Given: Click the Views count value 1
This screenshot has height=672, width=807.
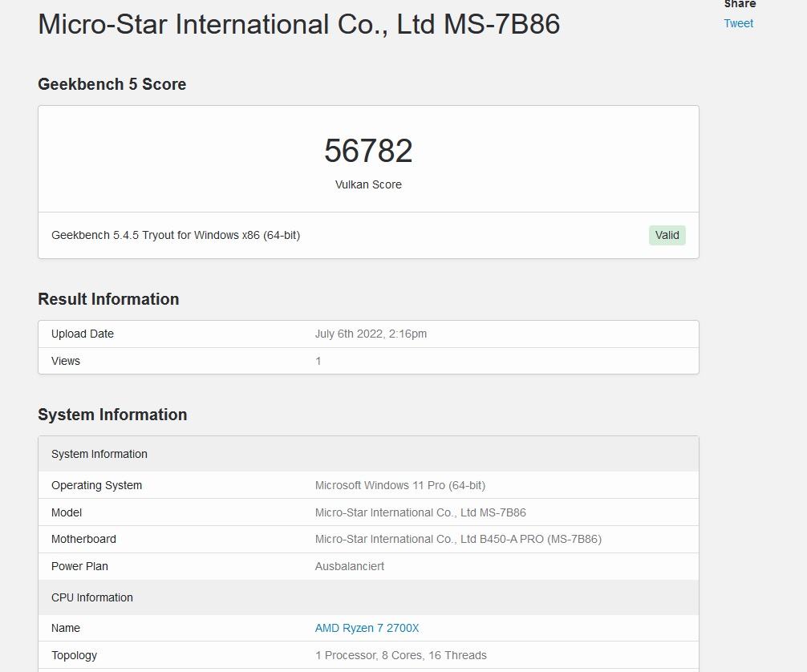Looking at the screenshot, I should (318, 361).
